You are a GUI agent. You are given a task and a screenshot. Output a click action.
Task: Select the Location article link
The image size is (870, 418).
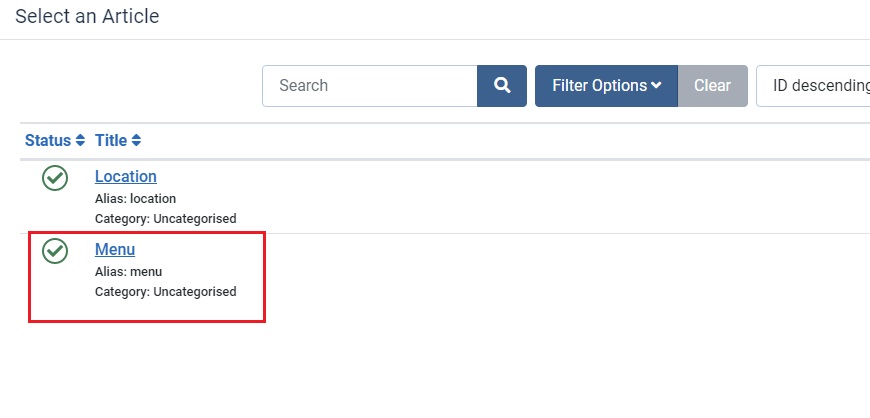[x=125, y=176]
